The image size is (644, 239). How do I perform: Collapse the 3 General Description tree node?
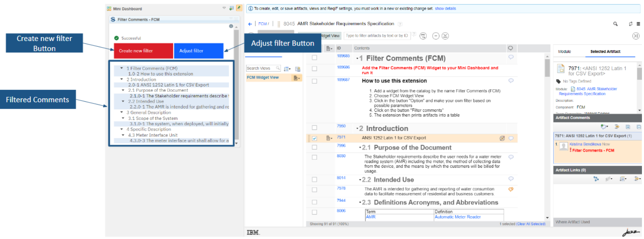[x=122, y=112]
